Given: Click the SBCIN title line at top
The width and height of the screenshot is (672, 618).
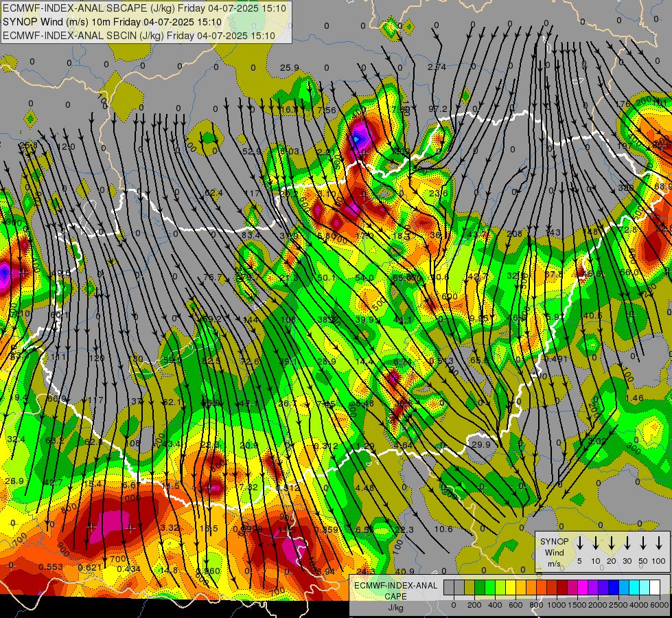Looking at the screenshot, I should (139, 36).
